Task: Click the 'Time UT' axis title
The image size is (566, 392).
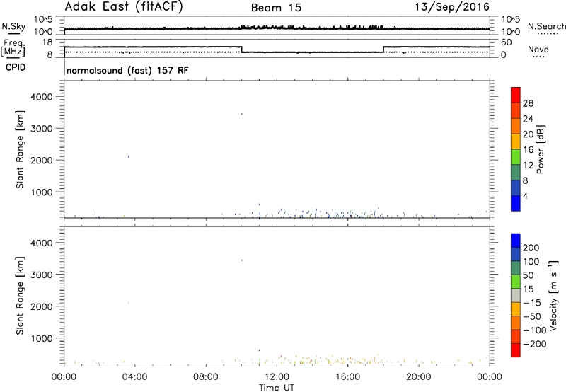Action: coord(277,388)
